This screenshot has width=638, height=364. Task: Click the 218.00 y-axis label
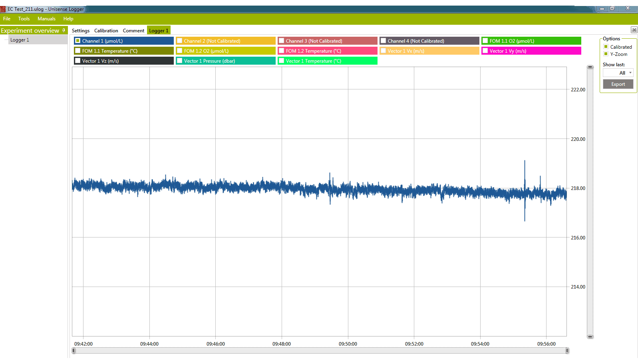(578, 188)
